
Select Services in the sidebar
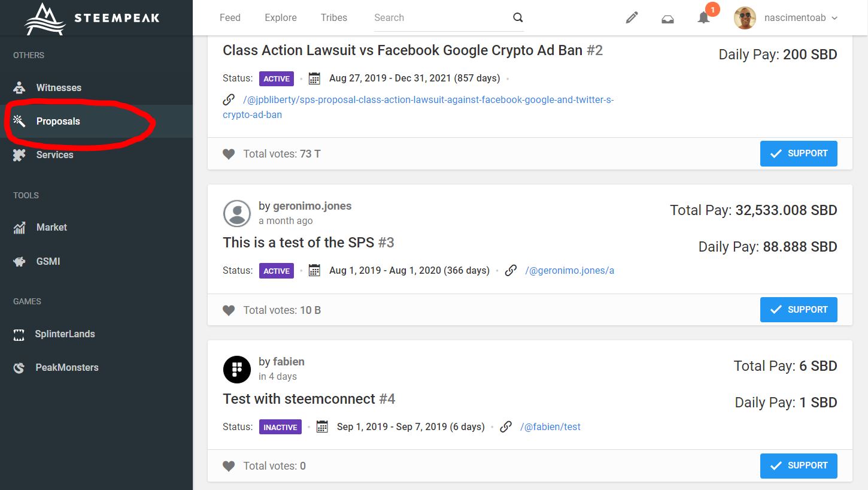pyautogui.click(x=96, y=155)
